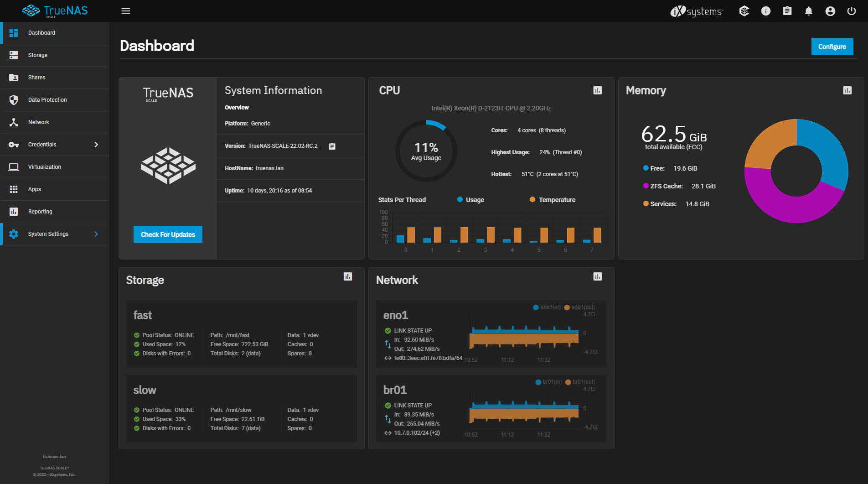This screenshot has height=484, width=868.
Task: Open the user account settings icon
Action: point(830,11)
